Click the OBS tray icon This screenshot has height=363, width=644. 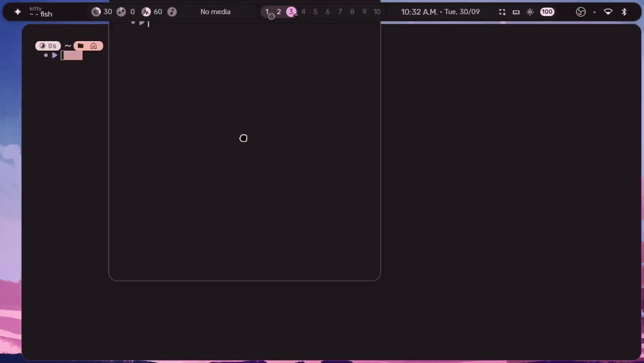tap(581, 12)
